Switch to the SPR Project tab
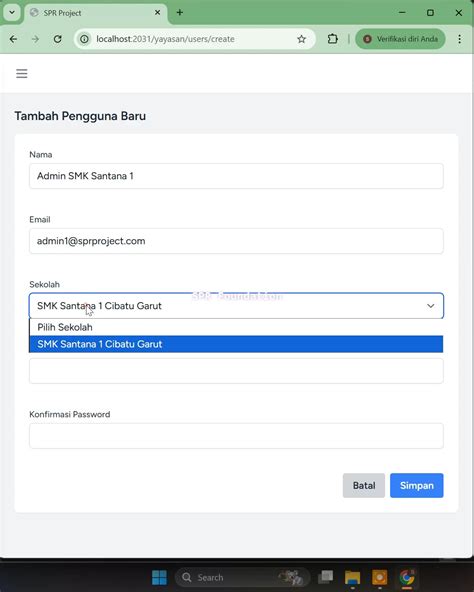474x592 pixels. (x=96, y=13)
